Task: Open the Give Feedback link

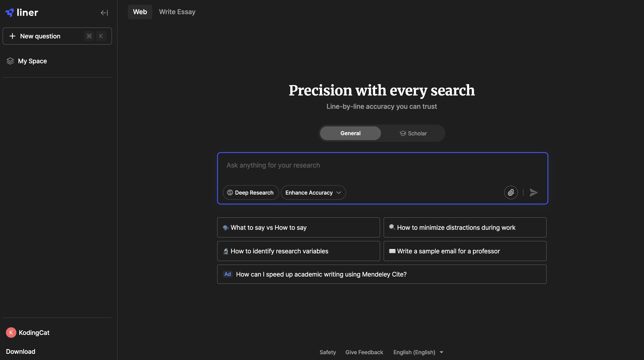Action: pos(364,352)
